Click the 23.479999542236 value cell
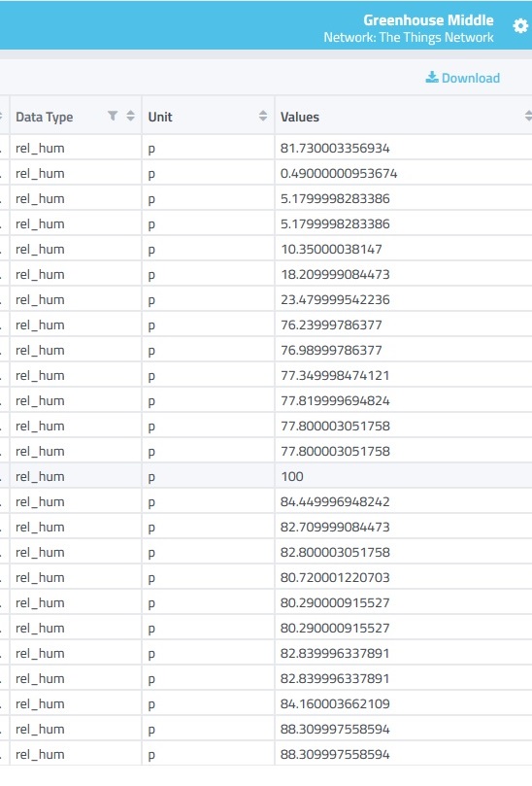 pyautogui.click(x=335, y=300)
